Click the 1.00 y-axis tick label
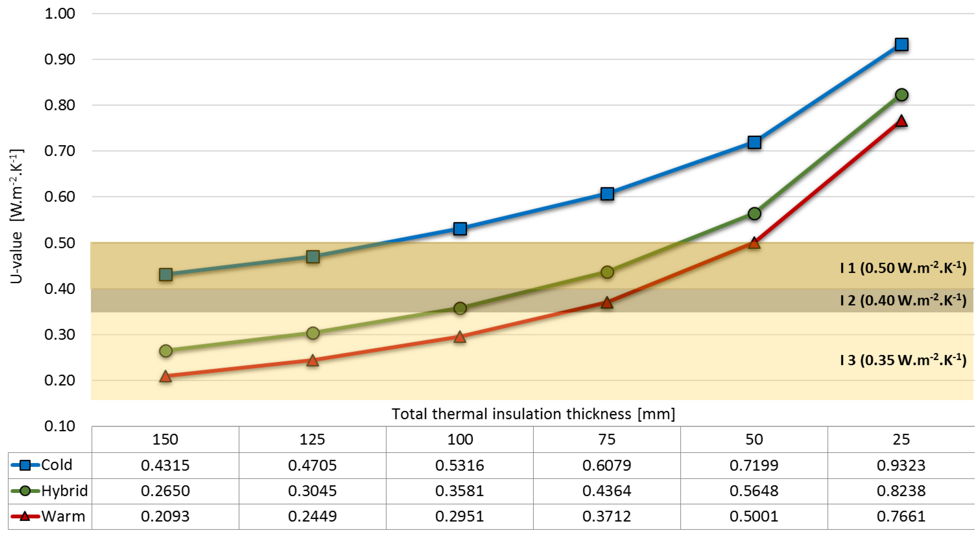Image resolution: width=980 pixels, height=535 pixels. tap(60, 14)
